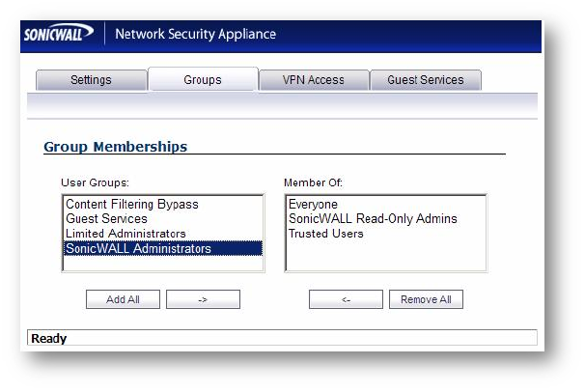Go to the VPN Access tab

coord(314,80)
